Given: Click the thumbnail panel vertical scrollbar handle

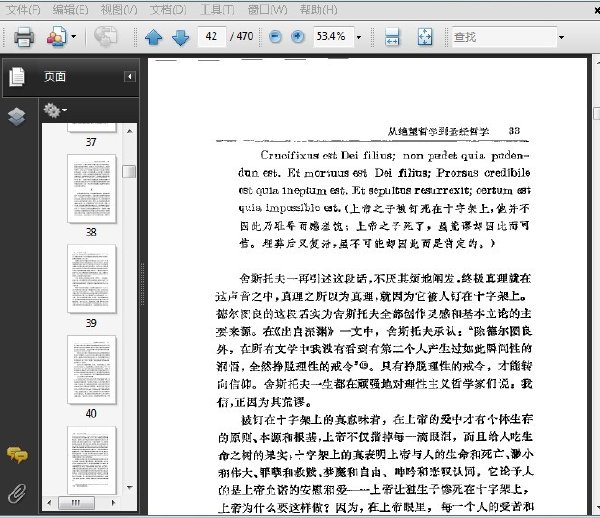Looking at the screenshot, I should point(129,171).
